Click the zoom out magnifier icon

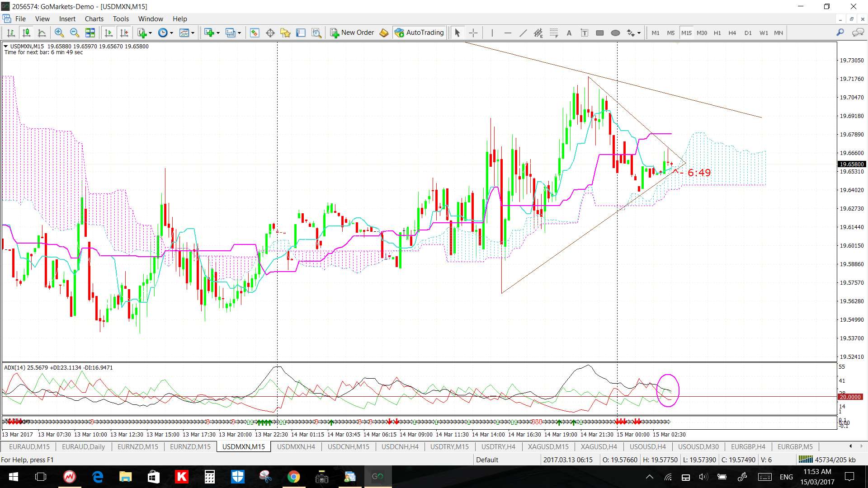coord(75,33)
